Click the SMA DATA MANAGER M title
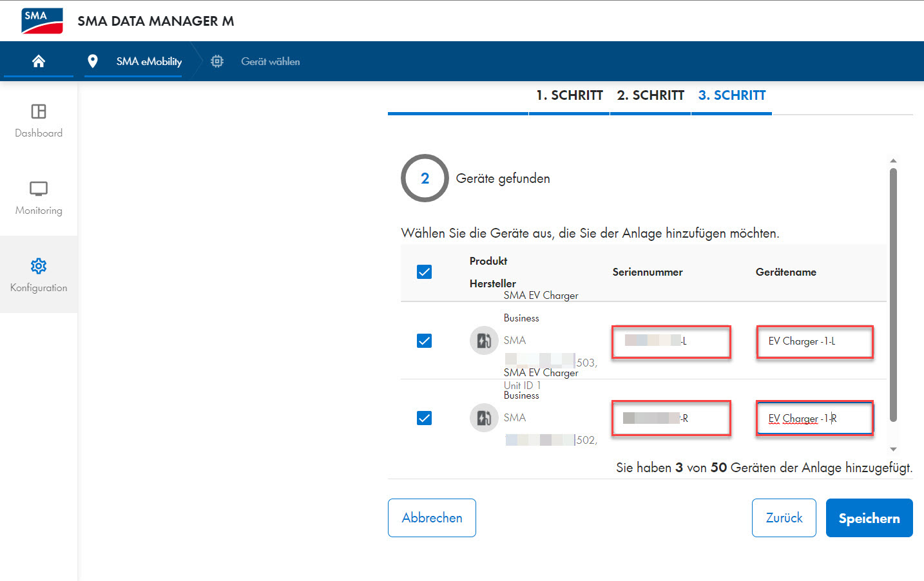This screenshot has height=581, width=924. [156, 21]
